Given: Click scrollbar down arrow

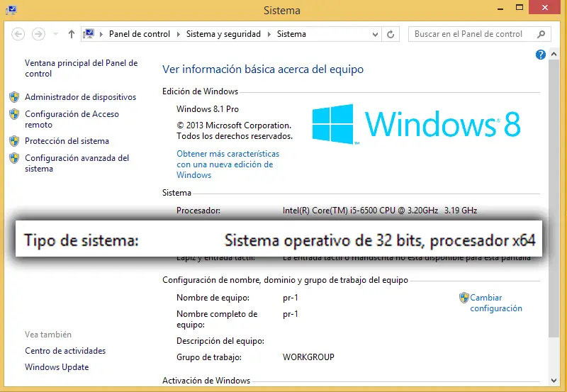Looking at the screenshot, I should (554, 381).
